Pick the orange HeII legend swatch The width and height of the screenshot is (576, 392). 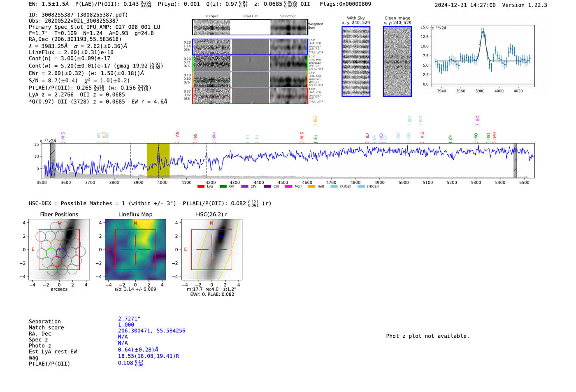(311, 186)
